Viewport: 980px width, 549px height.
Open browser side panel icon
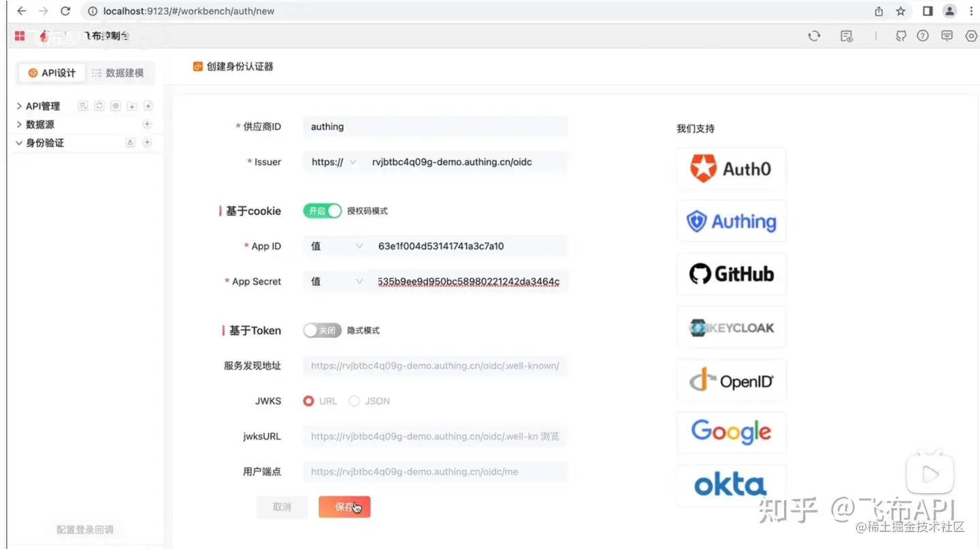tap(928, 11)
